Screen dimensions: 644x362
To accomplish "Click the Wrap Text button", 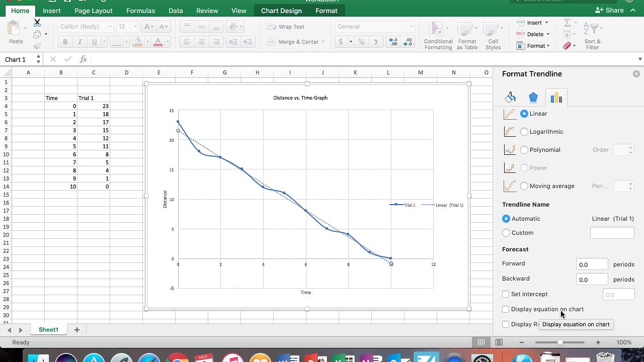I will 286,27.
